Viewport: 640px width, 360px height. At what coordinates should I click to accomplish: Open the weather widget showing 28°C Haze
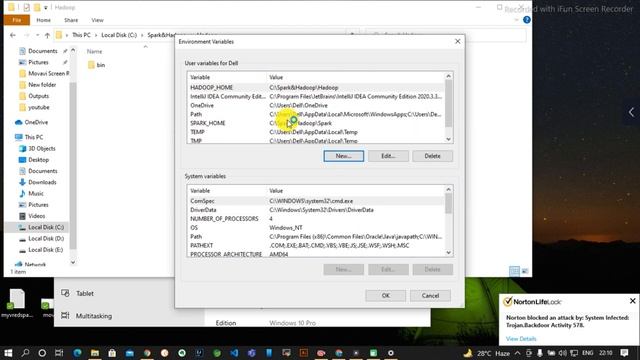coord(487,353)
